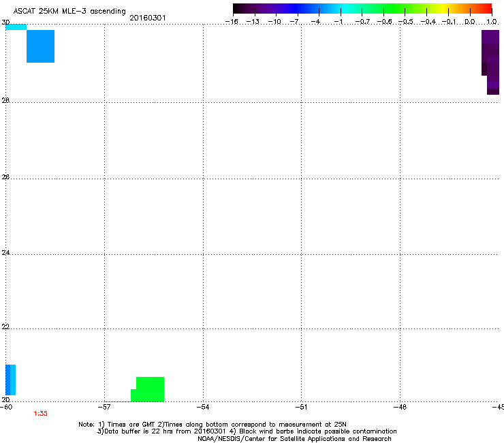
Task: Click the -10 label on the color scale
Action: pos(274,22)
